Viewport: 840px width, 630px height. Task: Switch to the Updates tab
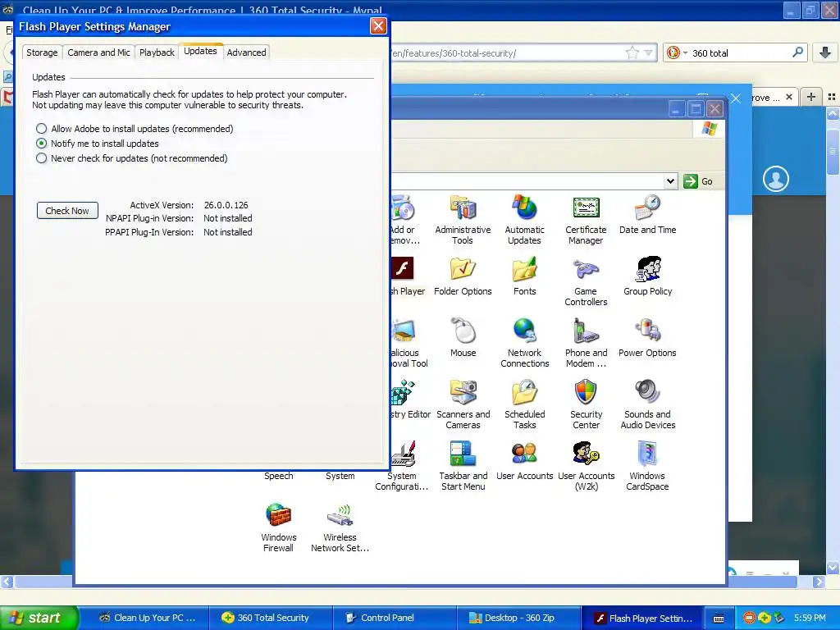pyautogui.click(x=200, y=51)
